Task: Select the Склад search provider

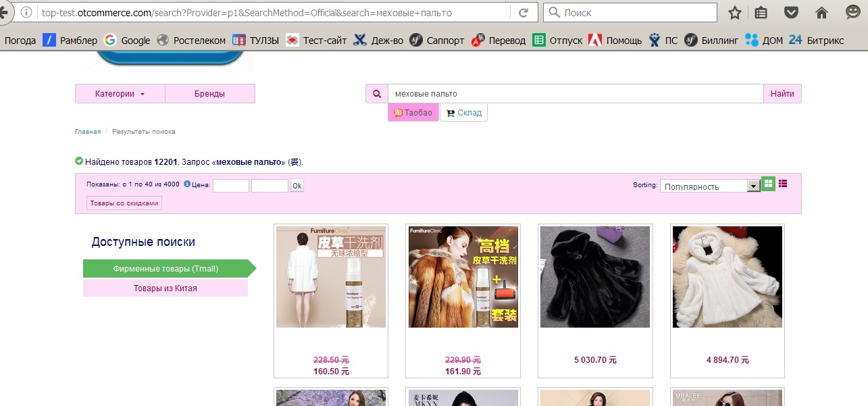Action: 463,113
